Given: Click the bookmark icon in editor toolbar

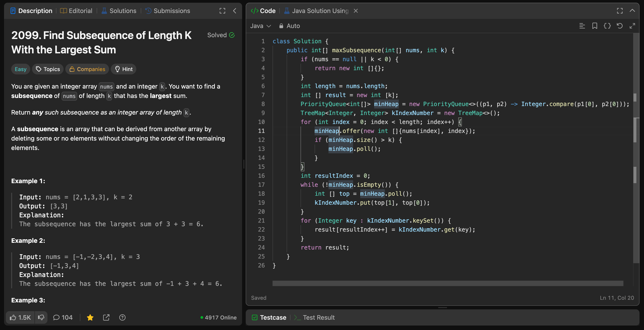Looking at the screenshot, I should (x=595, y=26).
